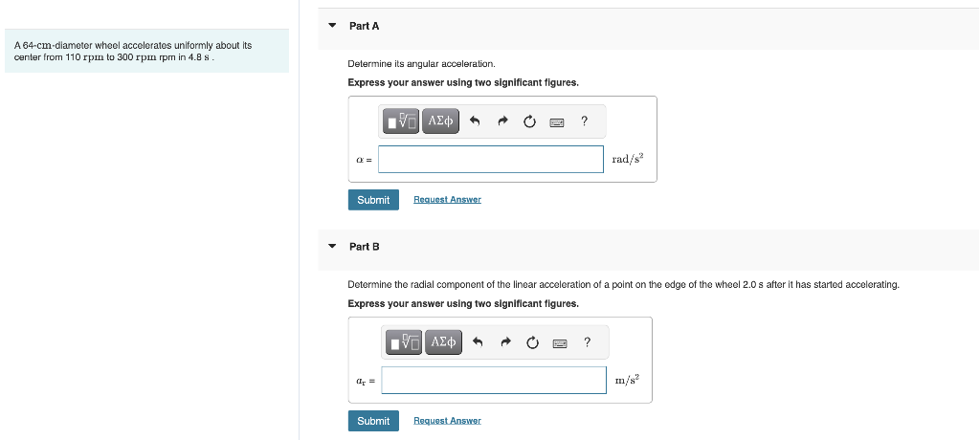Viewport: 980px width, 440px height.
Task: Collapse the Part A section
Action: click(x=332, y=26)
